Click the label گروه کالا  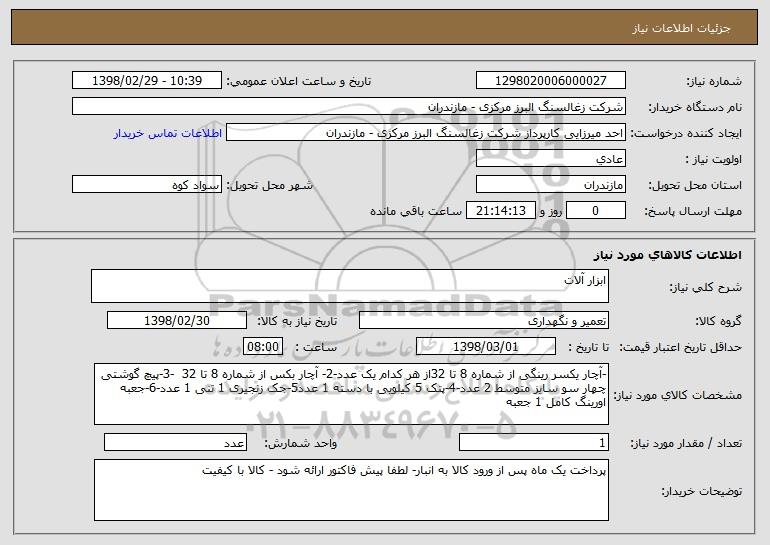[718, 321]
